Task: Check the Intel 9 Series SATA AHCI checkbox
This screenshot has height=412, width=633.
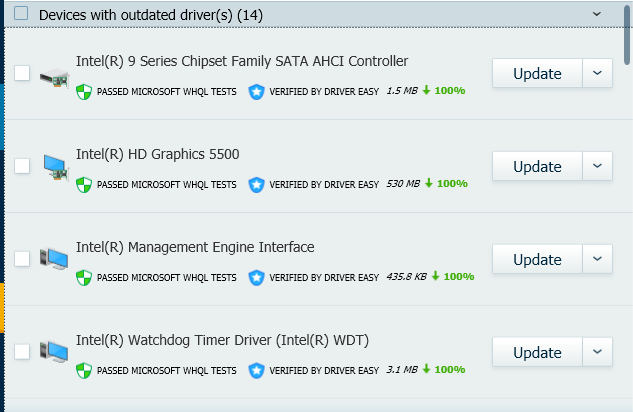Action: tap(22, 73)
